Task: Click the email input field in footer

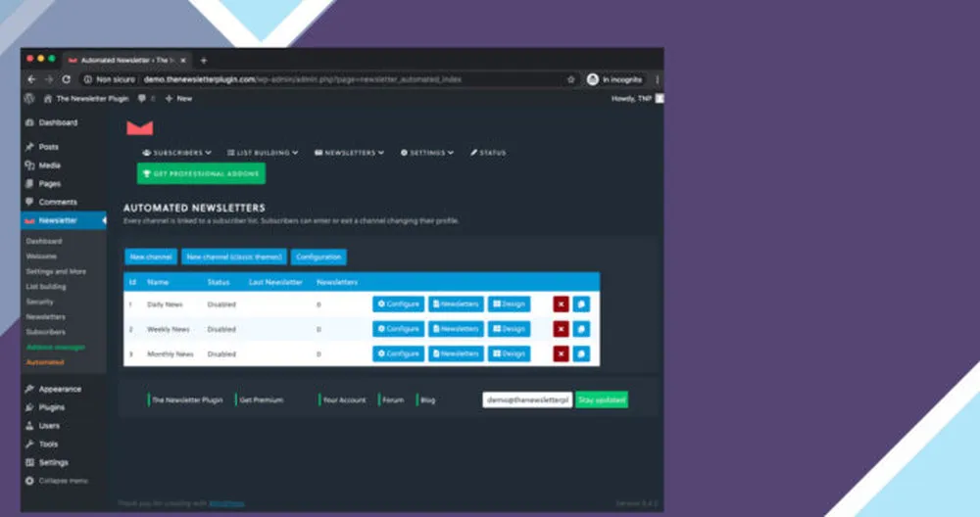Action: click(526, 400)
